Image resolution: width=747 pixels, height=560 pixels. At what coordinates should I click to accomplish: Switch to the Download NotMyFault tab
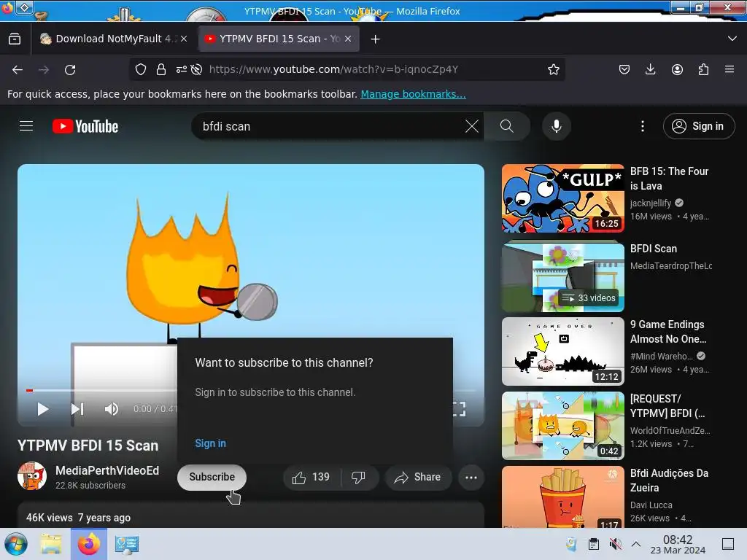115,39
